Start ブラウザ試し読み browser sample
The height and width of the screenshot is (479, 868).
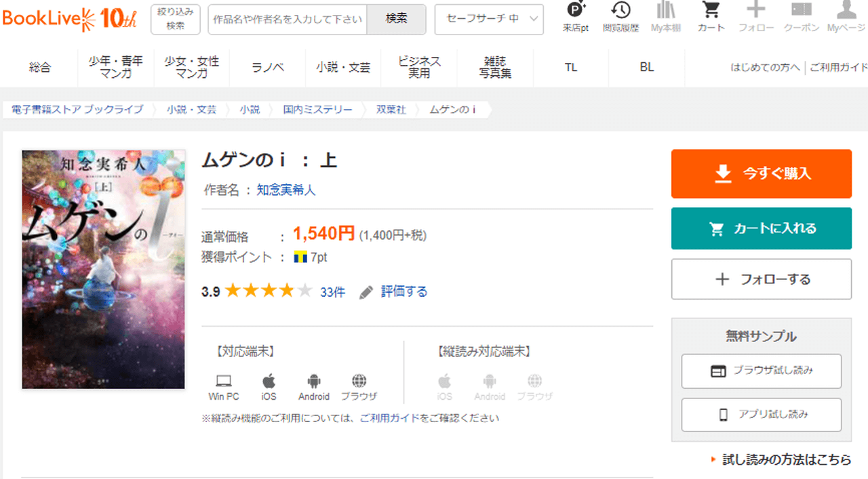pyautogui.click(x=761, y=371)
